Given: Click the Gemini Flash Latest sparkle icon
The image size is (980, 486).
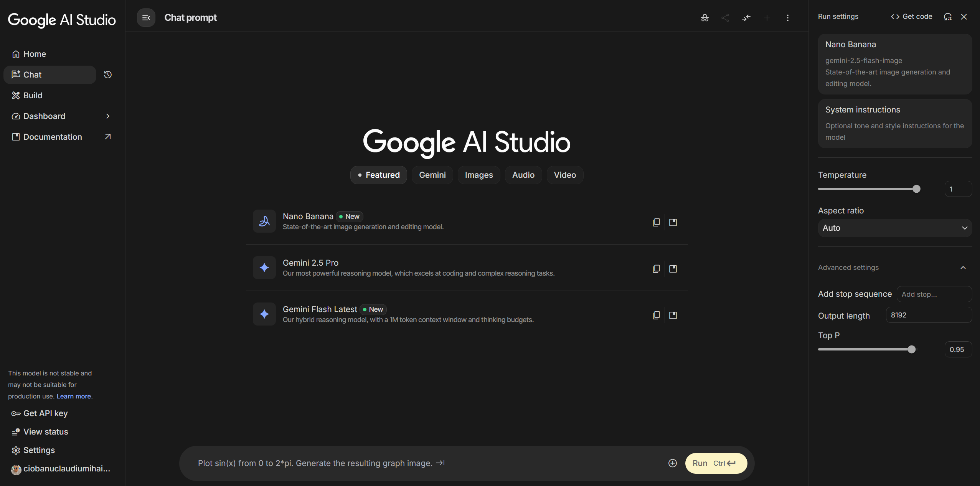Looking at the screenshot, I should point(264,314).
